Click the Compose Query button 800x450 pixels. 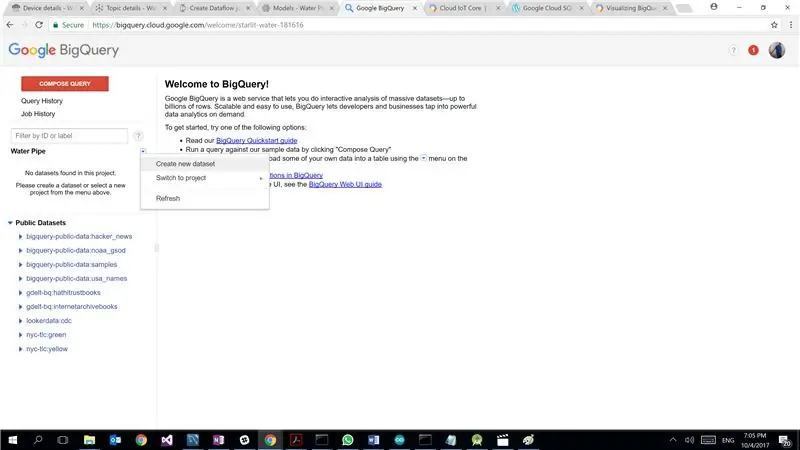click(65, 84)
